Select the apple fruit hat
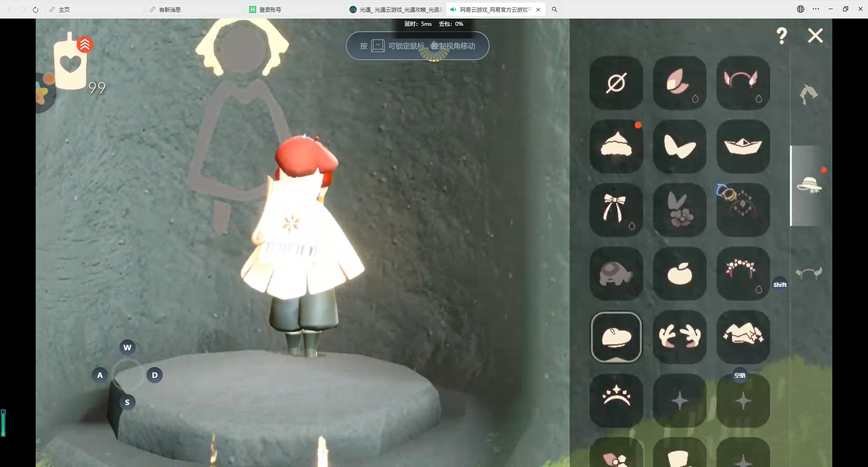 point(679,273)
